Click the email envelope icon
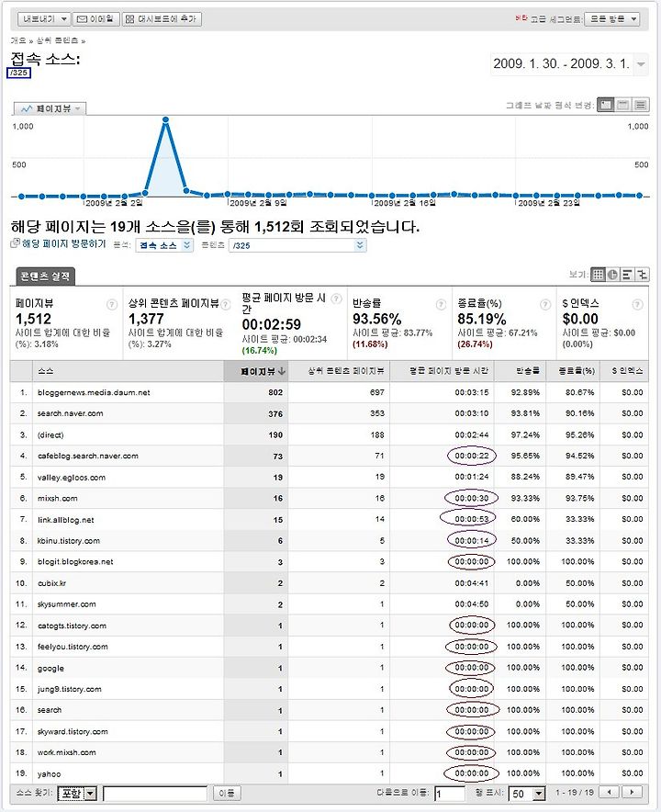Viewport: 661px width, 812px height. pos(82,19)
